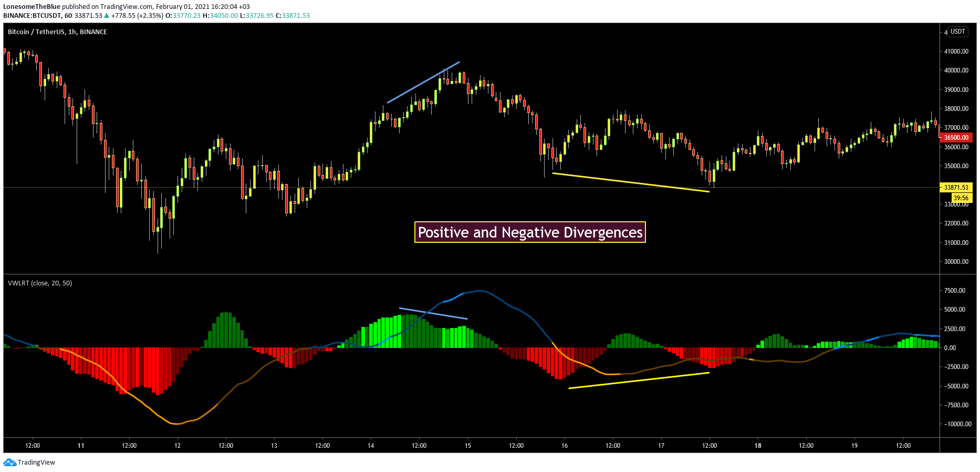
Task: Click the 31000.00 price axis label
Action: (x=956, y=243)
